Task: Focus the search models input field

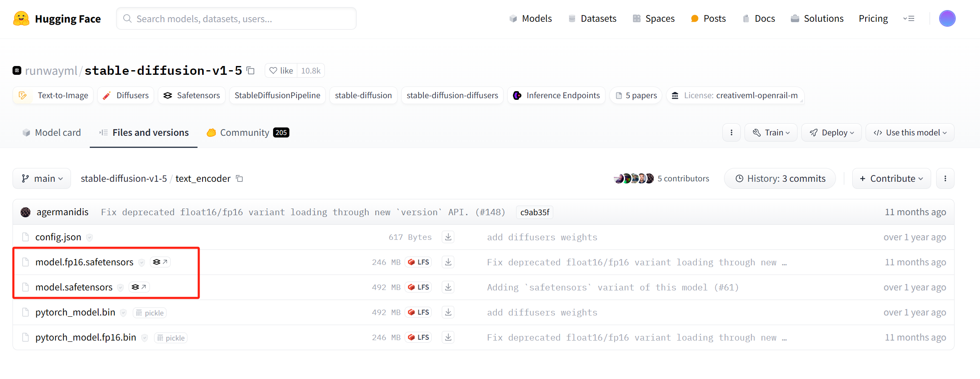Action: point(236,18)
